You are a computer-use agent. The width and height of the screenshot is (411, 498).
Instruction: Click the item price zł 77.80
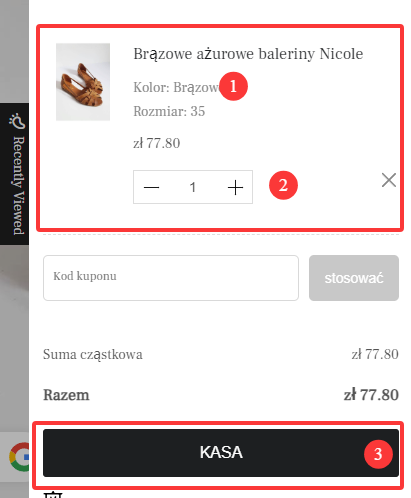point(157,143)
